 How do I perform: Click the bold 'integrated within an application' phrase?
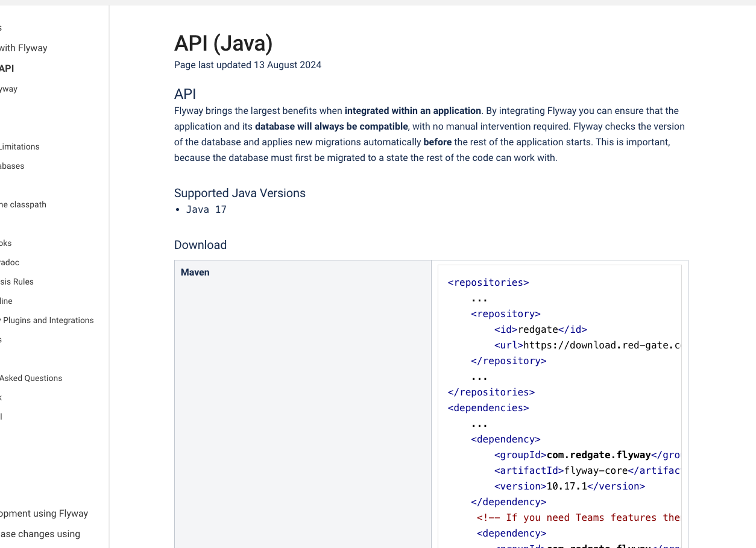coord(413,111)
